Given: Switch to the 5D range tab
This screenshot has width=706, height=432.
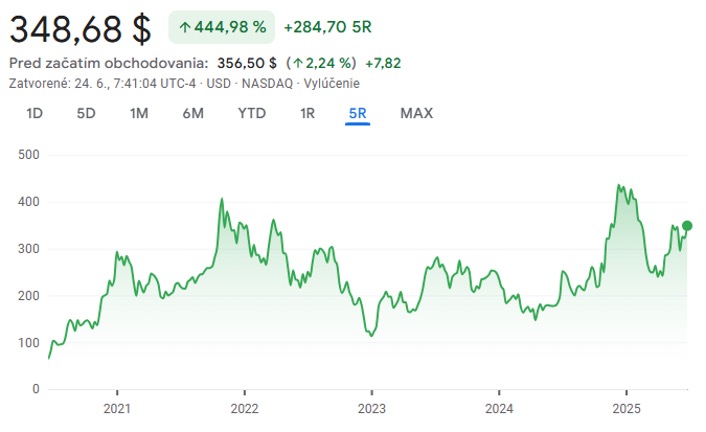Looking at the screenshot, I should tap(86, 113).
